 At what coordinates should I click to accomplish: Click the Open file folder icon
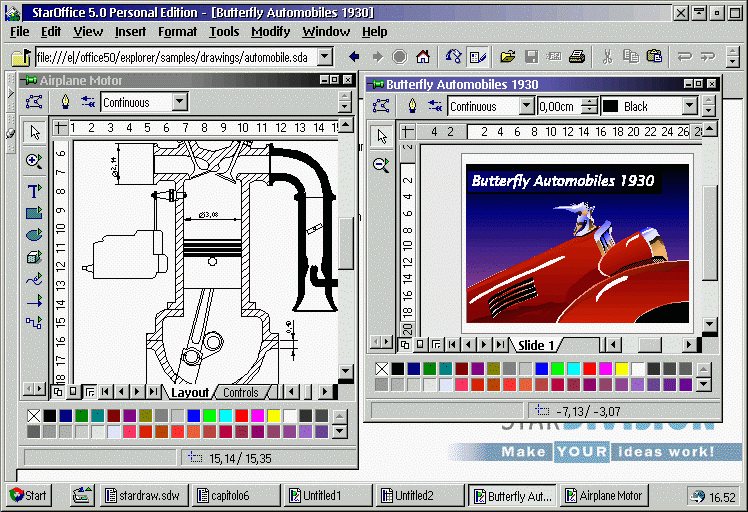click(508, 57)
